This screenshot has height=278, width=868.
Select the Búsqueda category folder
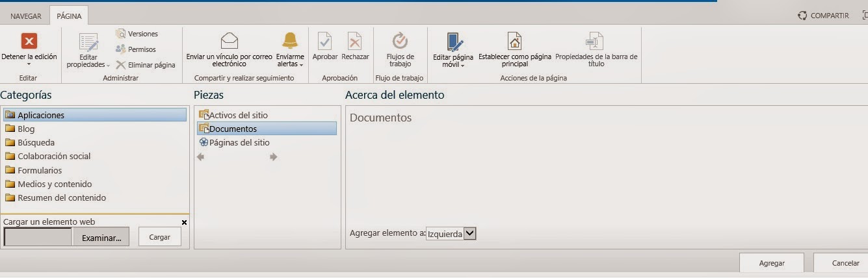click(36, 142)
